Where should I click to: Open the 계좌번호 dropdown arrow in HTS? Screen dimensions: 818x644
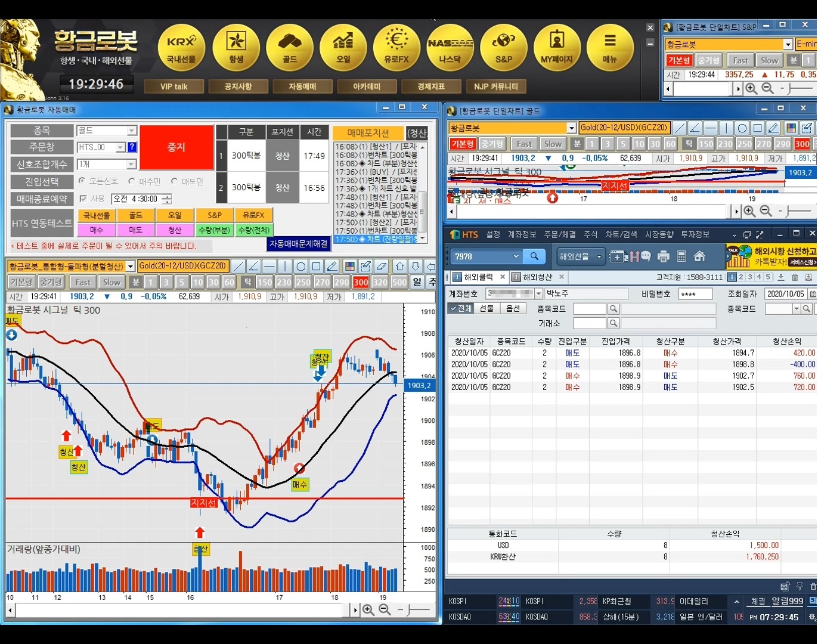[538, 293]
